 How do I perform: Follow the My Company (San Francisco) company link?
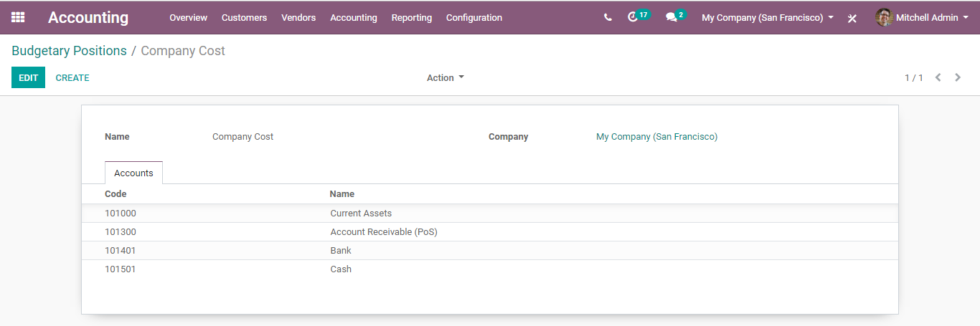click(x=656, y=136)
